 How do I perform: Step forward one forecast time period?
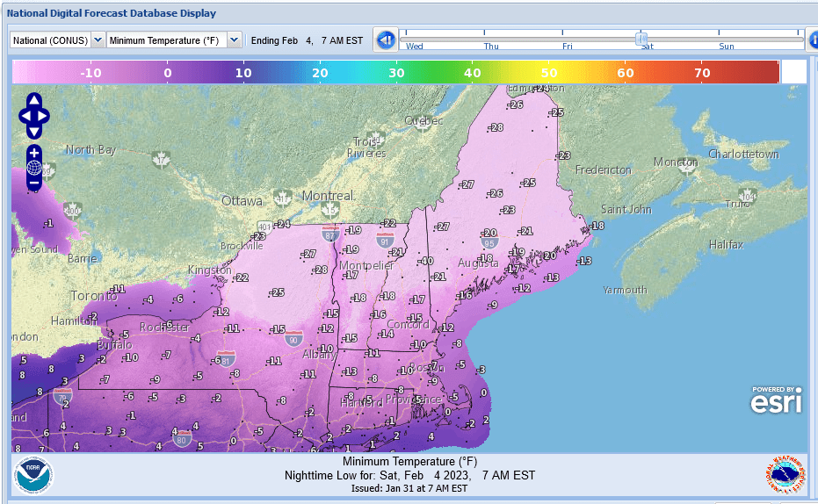[812, 40]
